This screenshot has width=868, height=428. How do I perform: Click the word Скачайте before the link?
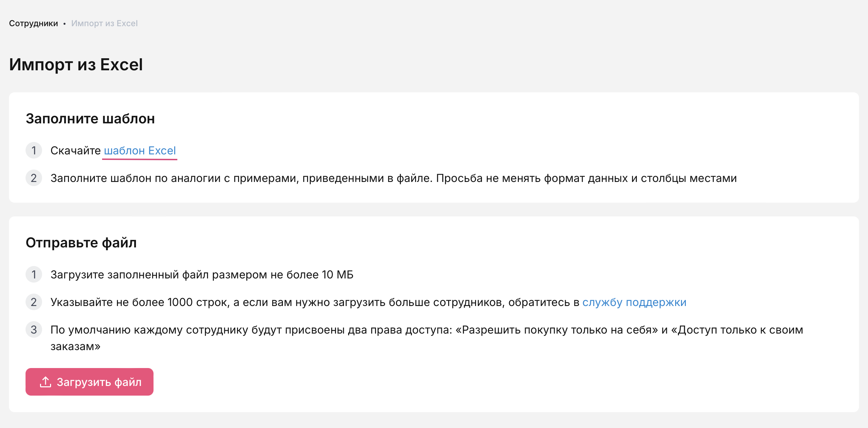[76, 151]
